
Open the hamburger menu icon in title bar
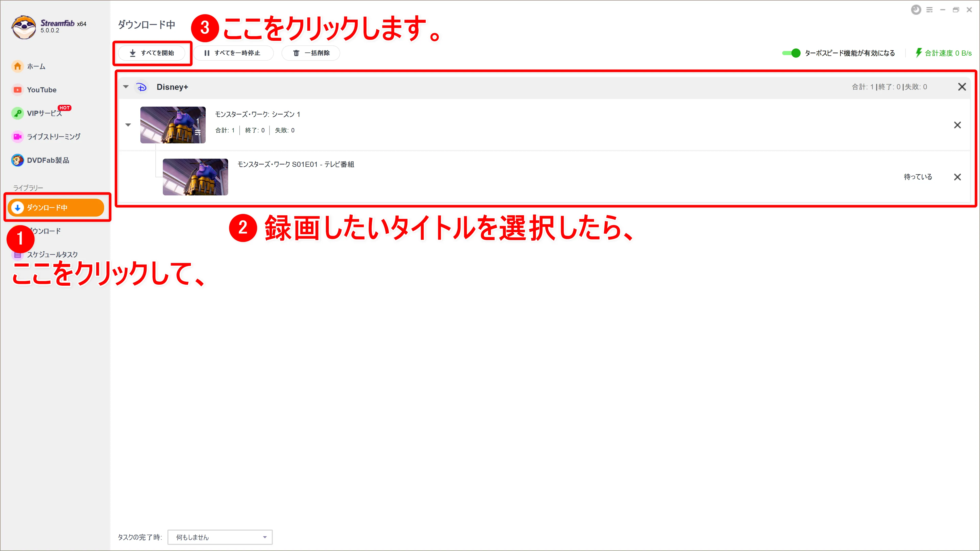929,10
